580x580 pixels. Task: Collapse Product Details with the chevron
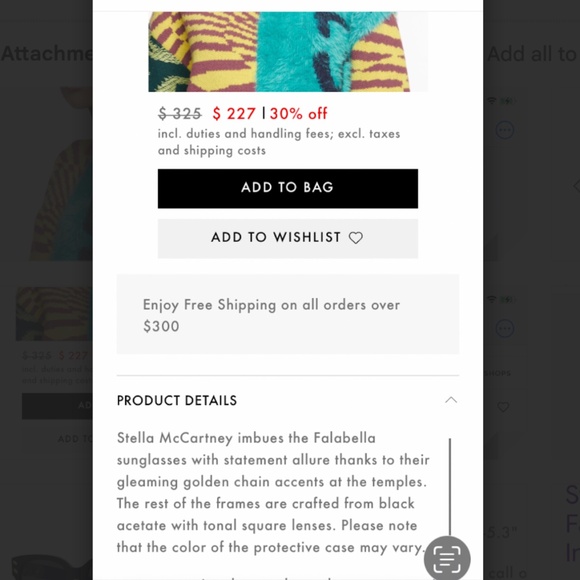point(451,400)
